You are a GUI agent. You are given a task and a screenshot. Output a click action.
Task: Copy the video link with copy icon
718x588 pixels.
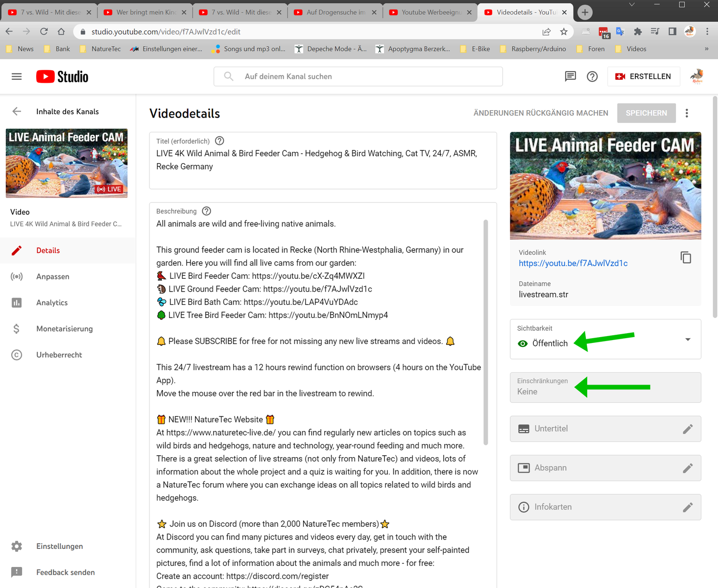point(685,257)
